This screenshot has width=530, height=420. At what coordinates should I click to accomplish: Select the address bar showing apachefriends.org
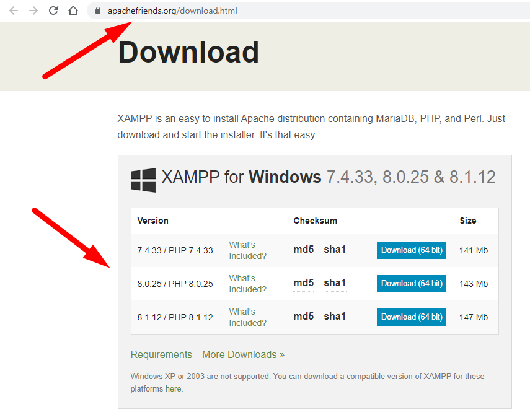coord(175,10)
